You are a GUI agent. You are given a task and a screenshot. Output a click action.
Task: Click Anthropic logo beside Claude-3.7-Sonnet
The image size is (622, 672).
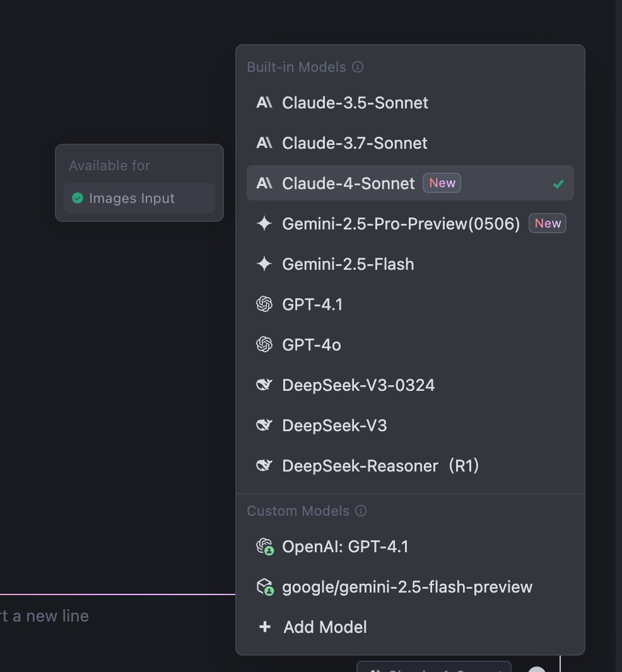264,143
